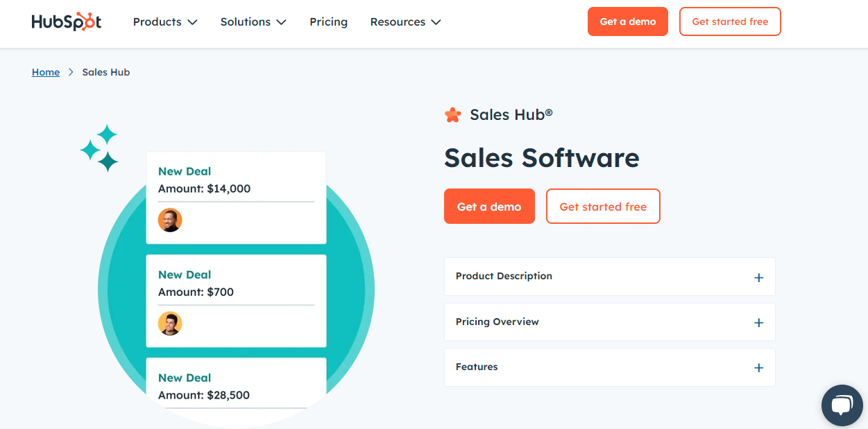The image size is (868, 429).
Task: Click the teal sparkle stars graphic
Action: 99,148
